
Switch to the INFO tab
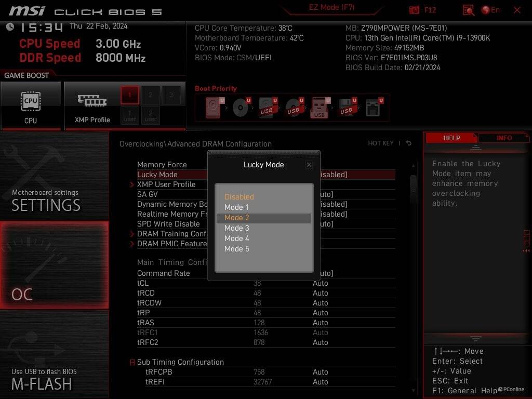click(504, 138)
